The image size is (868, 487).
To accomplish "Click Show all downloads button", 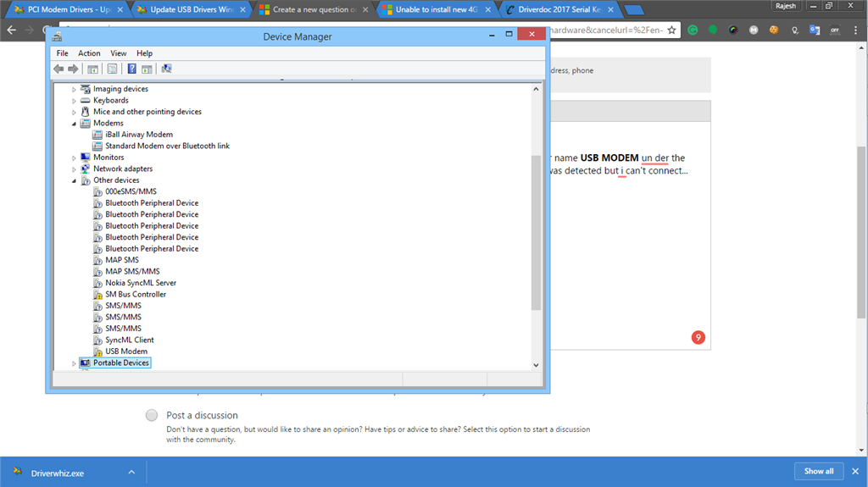I will pyautogui.click(x=819, y=471).
